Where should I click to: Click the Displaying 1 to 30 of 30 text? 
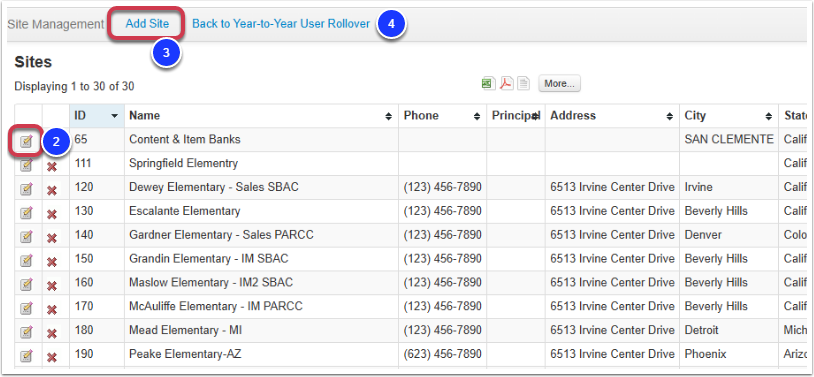coord(74,87)
